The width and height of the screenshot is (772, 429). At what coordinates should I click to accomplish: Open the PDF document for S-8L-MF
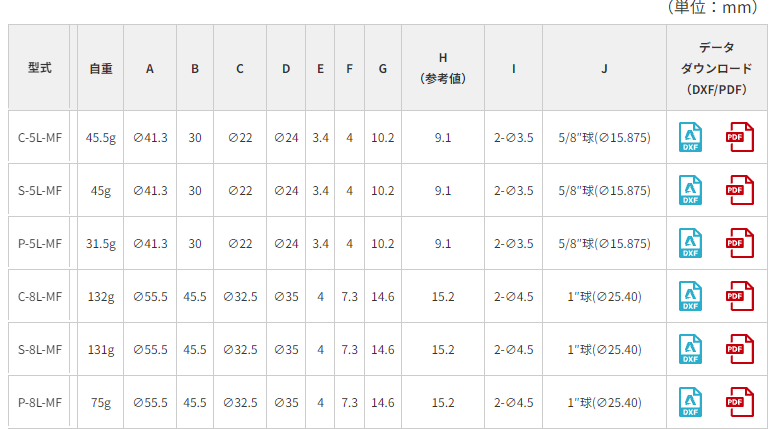[740, 349]
